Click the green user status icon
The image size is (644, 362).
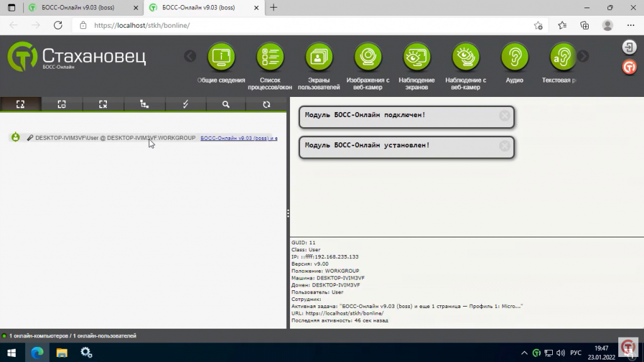tap(16, 137)
